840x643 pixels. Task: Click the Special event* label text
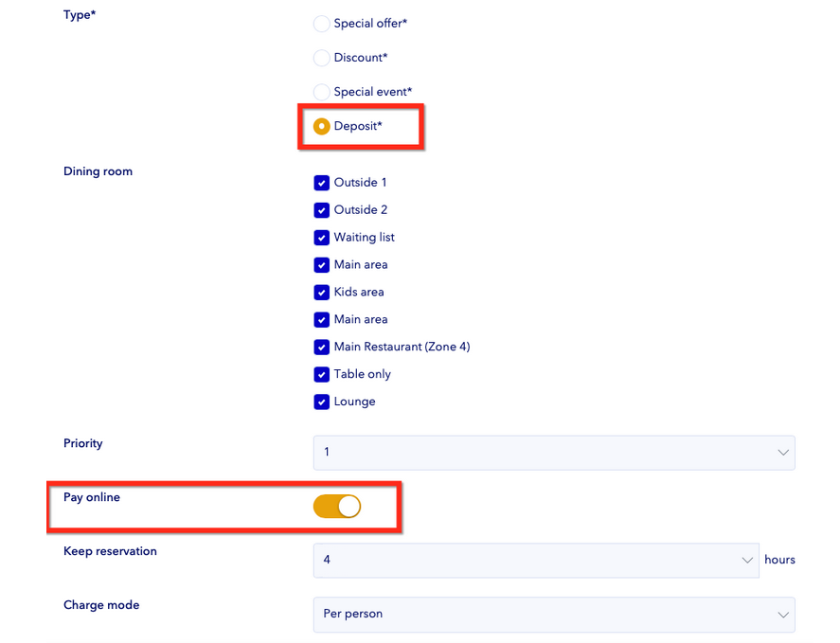(373, 92)
